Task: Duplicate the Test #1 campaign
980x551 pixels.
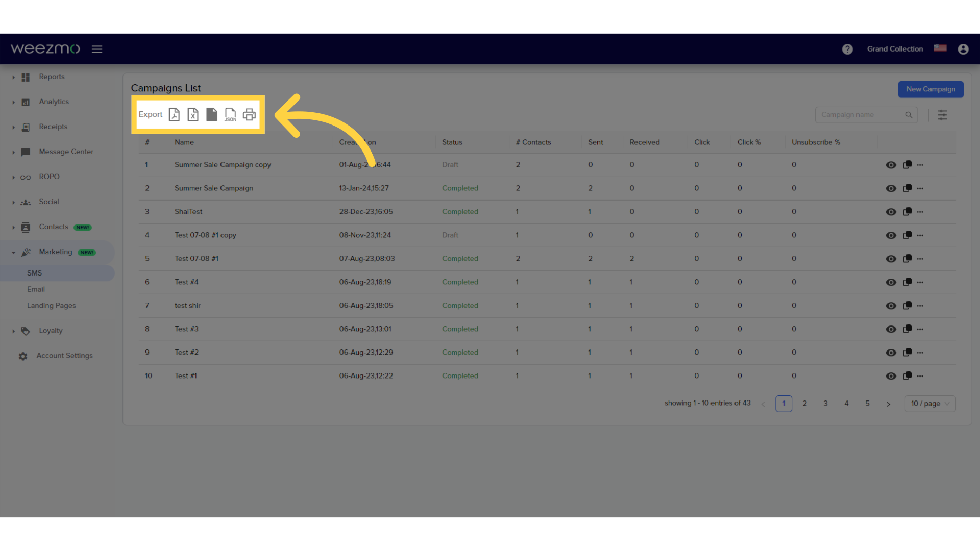Action: (x=907, y=376)
